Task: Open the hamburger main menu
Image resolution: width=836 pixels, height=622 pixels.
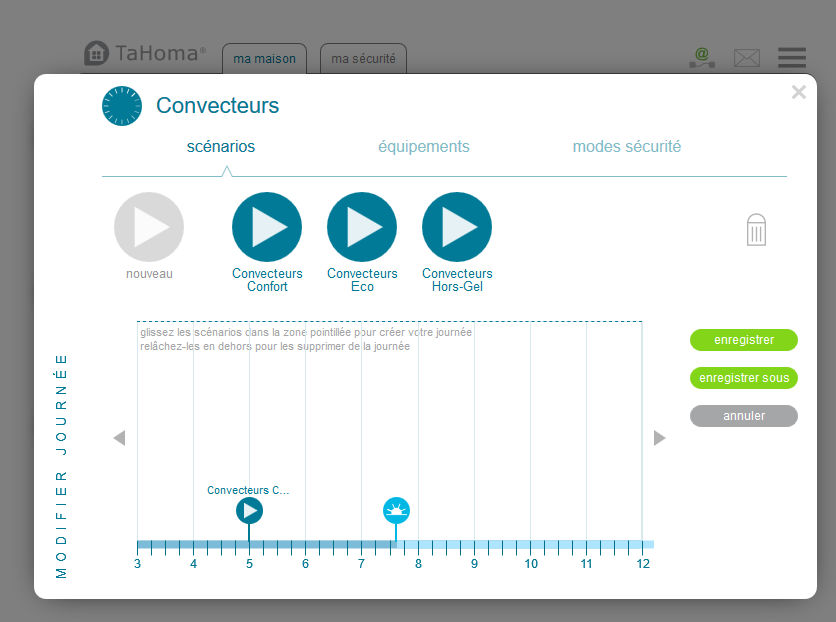Action: (792, 58)
